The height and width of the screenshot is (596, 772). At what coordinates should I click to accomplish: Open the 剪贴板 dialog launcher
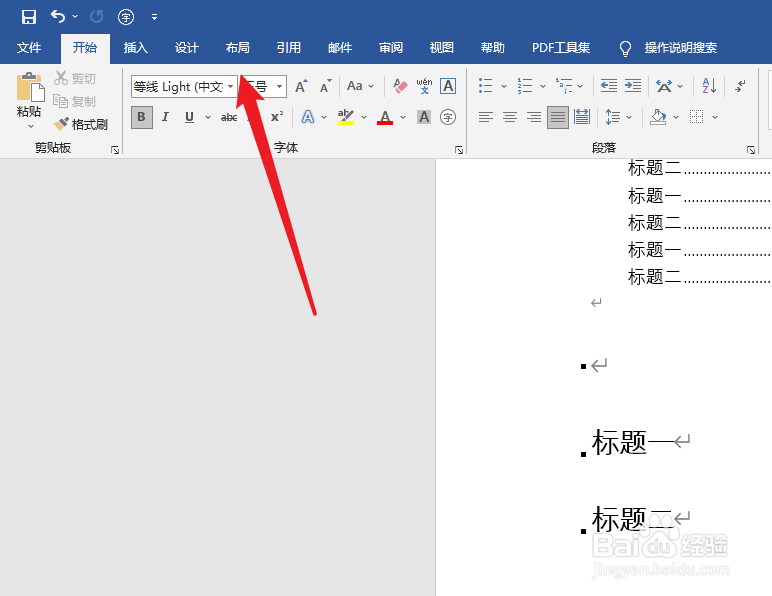pyautogui.click(x=115, y=150)
